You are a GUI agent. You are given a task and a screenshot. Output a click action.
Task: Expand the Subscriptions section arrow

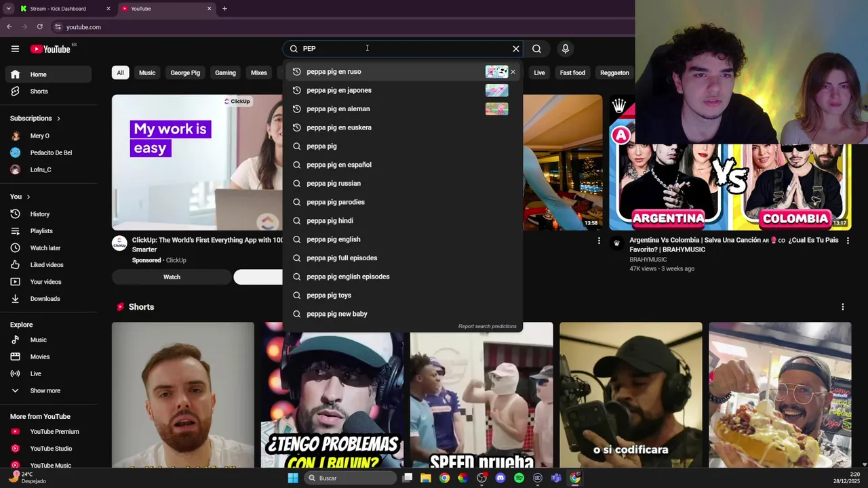58,119
